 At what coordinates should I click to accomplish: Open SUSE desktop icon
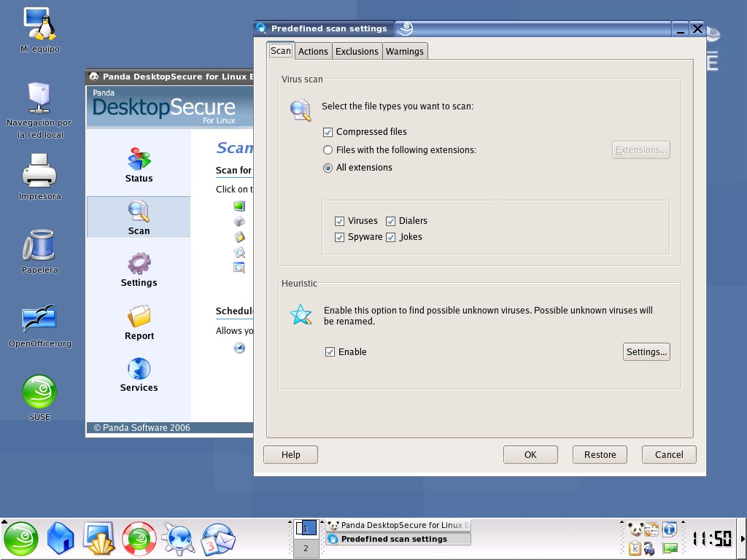(x=39, y=398)
